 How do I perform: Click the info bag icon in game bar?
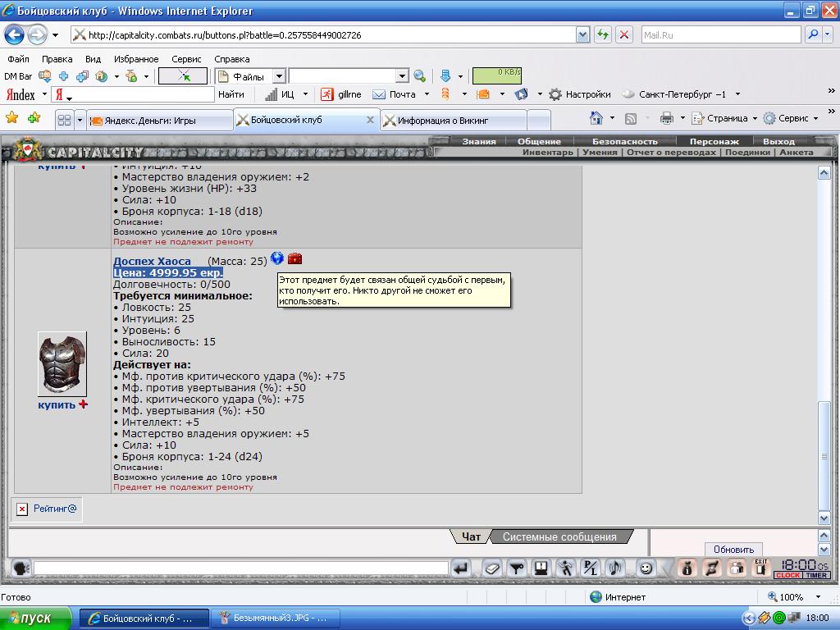(x=687, y=568)
